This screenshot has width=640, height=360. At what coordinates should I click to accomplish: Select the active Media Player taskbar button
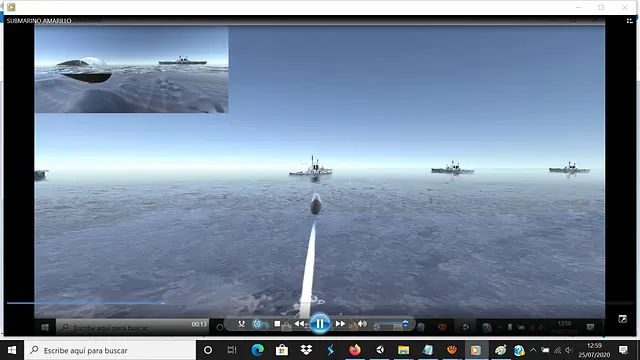coord(476,350)
